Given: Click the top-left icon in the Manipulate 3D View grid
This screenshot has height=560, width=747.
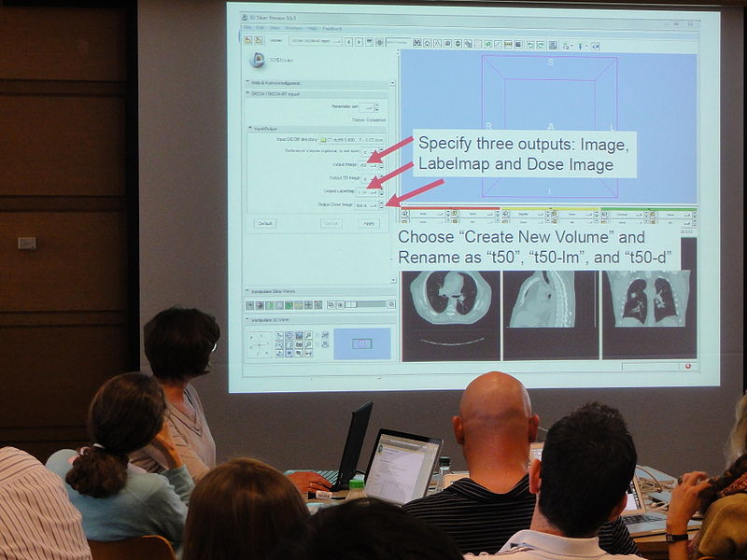Looking at the screenshot, I should click(x=279, y=335).
